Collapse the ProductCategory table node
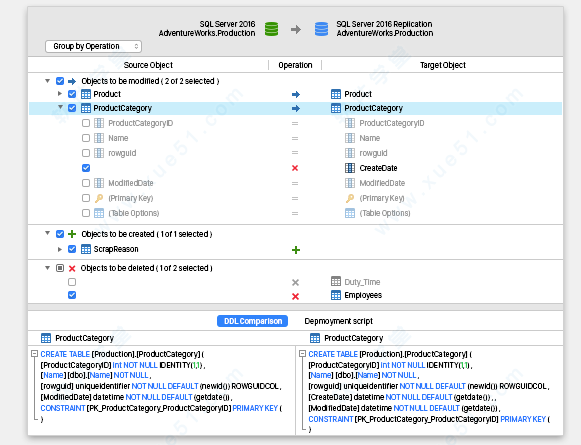This screenshot has width=581, height=445. (x=60, y=107)
